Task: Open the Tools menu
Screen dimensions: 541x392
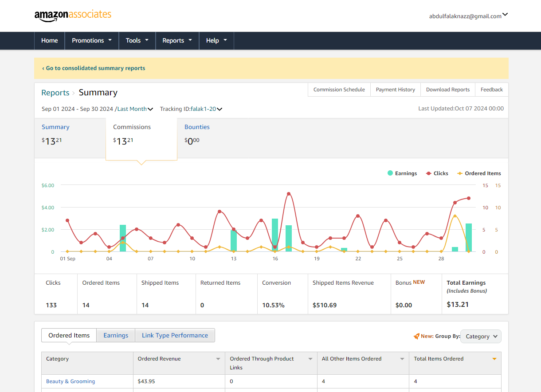Action: [x=137, y=40]
